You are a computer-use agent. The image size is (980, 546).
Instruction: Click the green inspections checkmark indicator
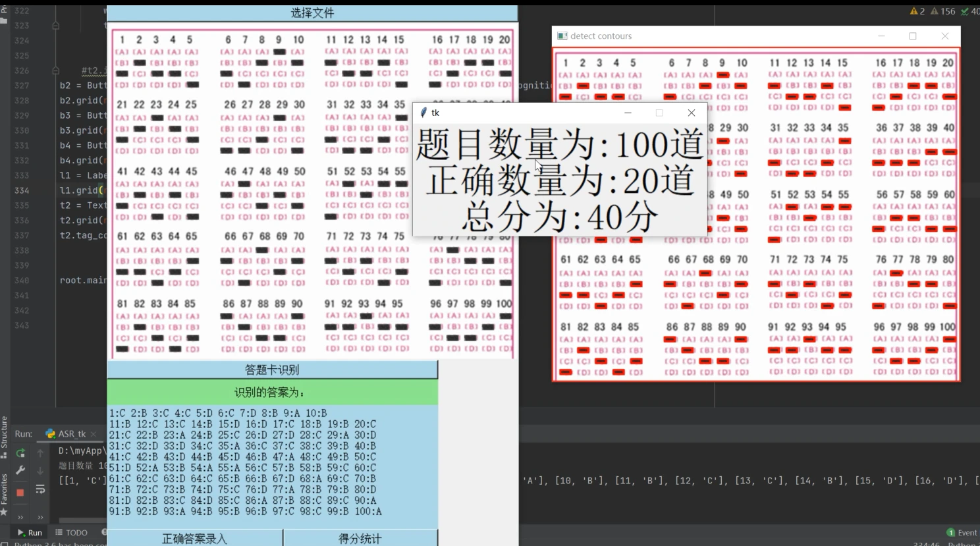coord(966,11)
